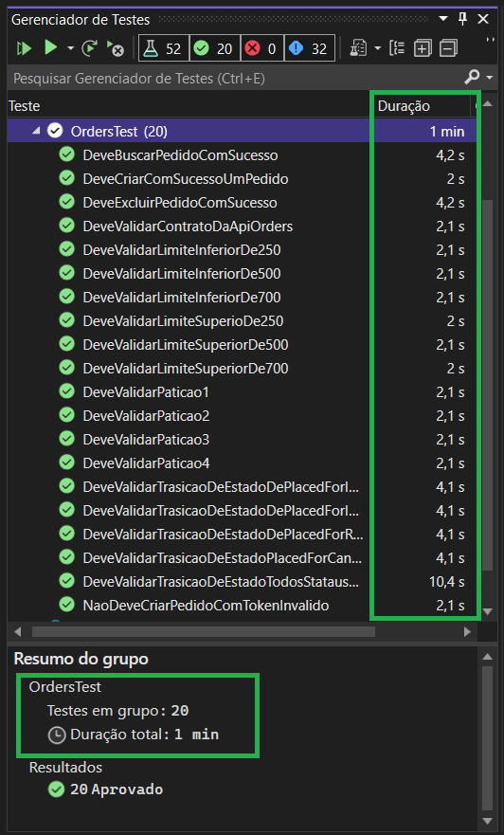The width and height of the screenshot is (504, 835).
Task: Select DeveValidarTrasicaoDeEstadoPlacedForCan... test
Action: (x=222, y=558)
